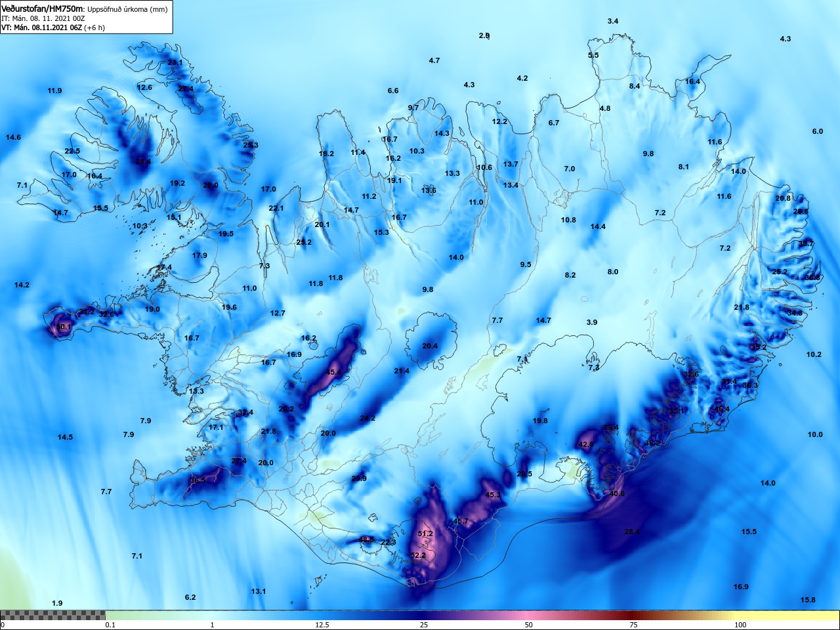840x630 pixels.
Task: Click the 19.8 precipitation value
Action: (x=540, y=421)
